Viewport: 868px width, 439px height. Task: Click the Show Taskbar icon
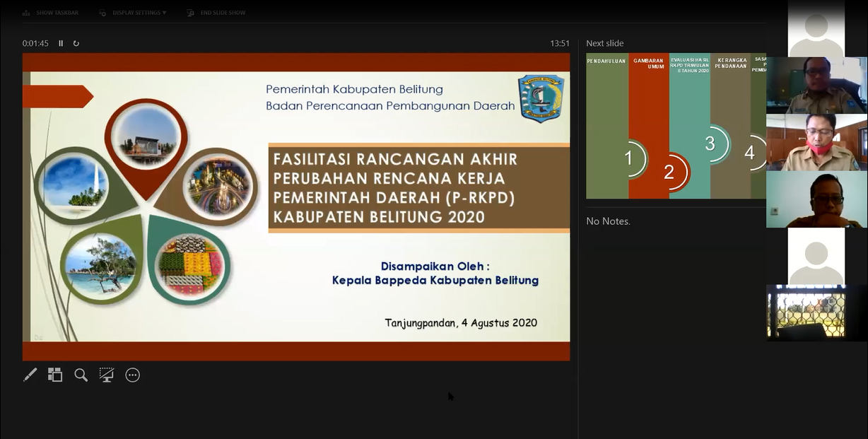[26, 13]
